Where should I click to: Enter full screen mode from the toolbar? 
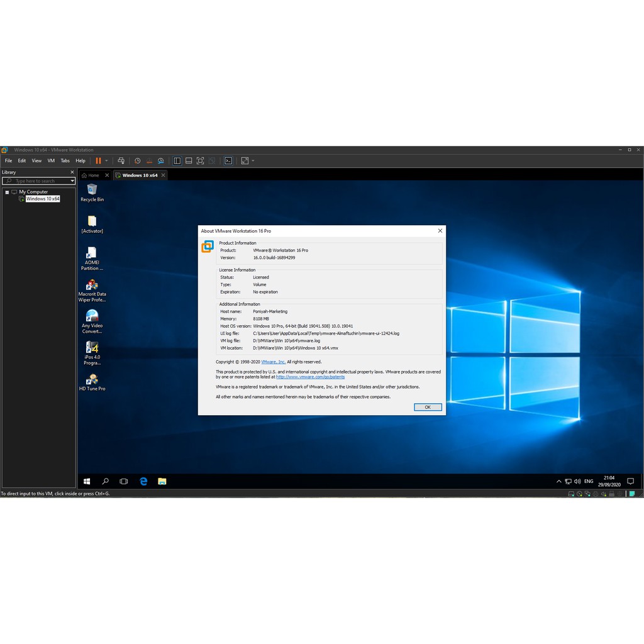point(200,161)
